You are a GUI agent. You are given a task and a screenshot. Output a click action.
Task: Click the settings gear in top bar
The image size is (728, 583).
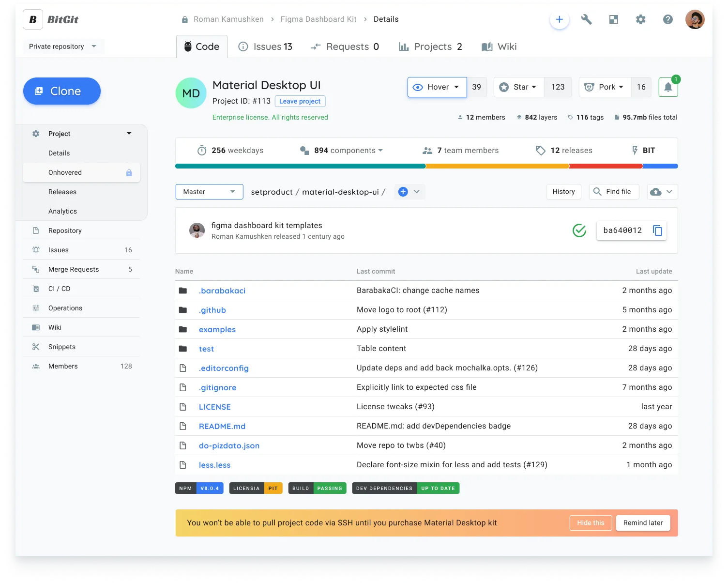click(x=640, y=19)
